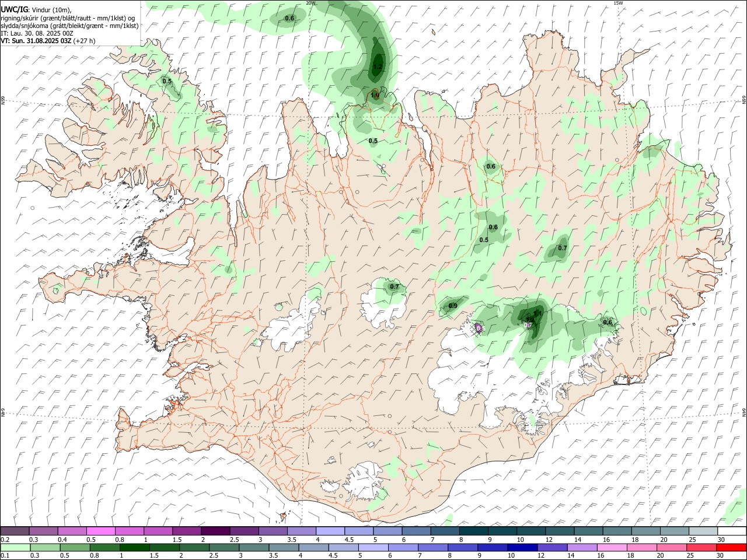Select lower legend swatch labeled 3
Screen dimensions: 747x560
[253, 547]
